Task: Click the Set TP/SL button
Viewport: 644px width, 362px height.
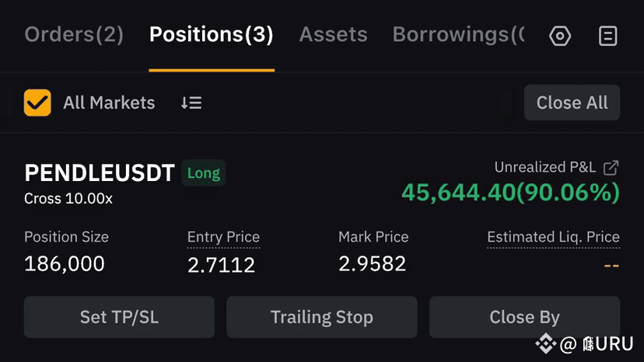Action: (x=119, y=317)
